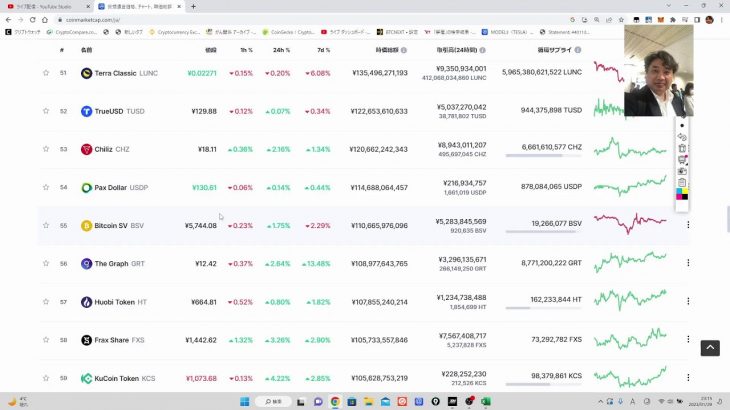Toggle the watchlist star for Chiliz
This screenshot has width=730, height=410.
click(x=46, y=149)
